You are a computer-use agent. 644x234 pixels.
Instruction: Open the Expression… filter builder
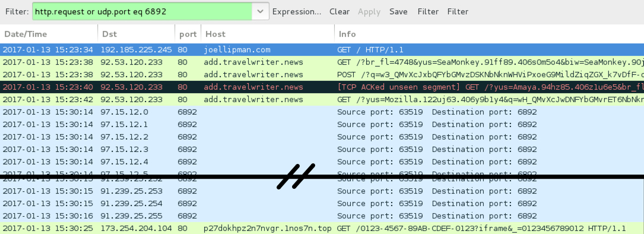point(297,11)
